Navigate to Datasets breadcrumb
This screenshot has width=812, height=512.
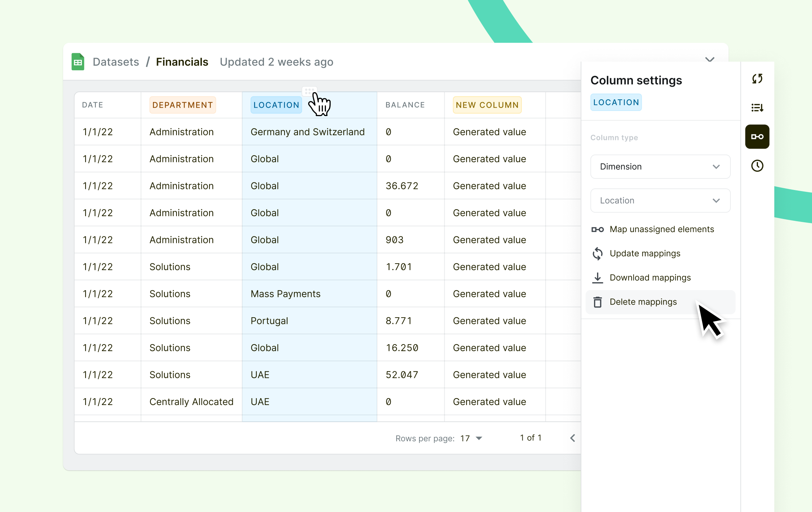tap(116, 62)
